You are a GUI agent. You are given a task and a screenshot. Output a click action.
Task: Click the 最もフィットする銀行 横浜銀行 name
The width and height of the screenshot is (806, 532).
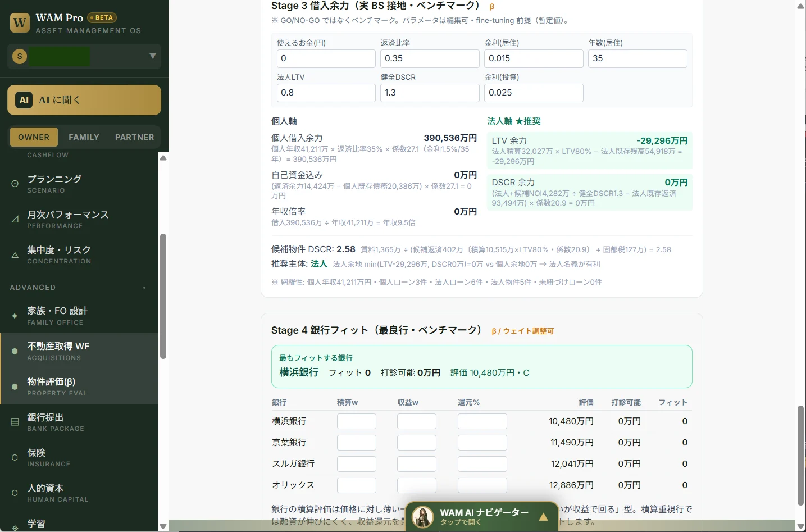[299, 372]
